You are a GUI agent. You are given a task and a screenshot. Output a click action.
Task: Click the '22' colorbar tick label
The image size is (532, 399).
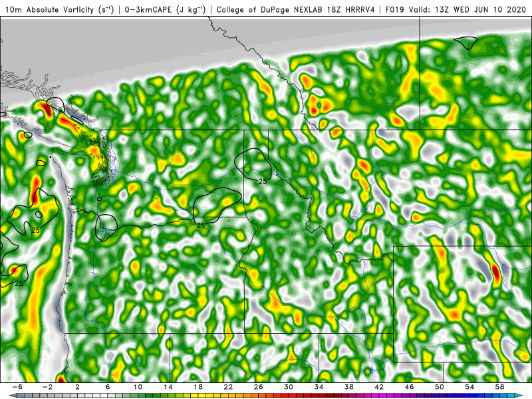click(x=228, y=387)
